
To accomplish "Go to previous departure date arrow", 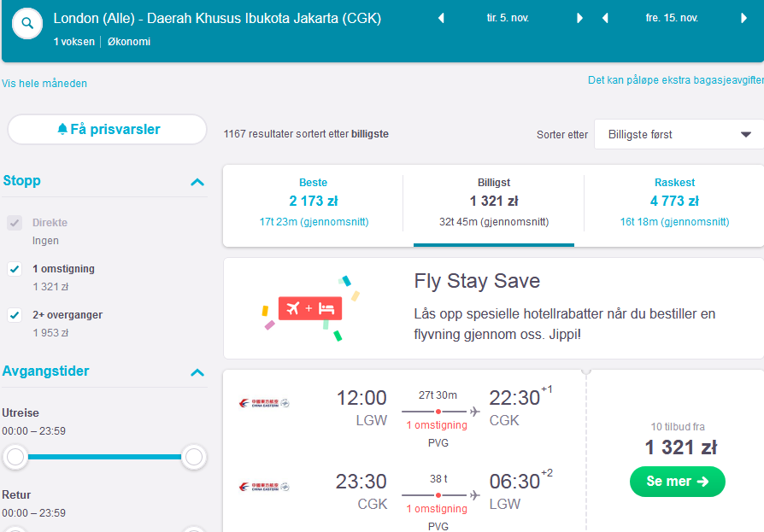I will tap(441, 19).
